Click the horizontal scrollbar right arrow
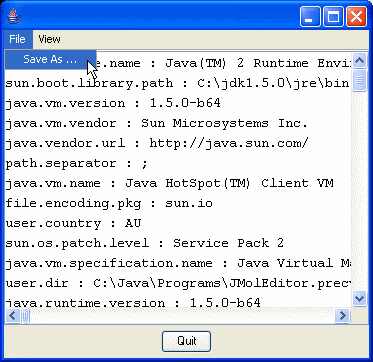The image size is (373, 362). point(342,315)
